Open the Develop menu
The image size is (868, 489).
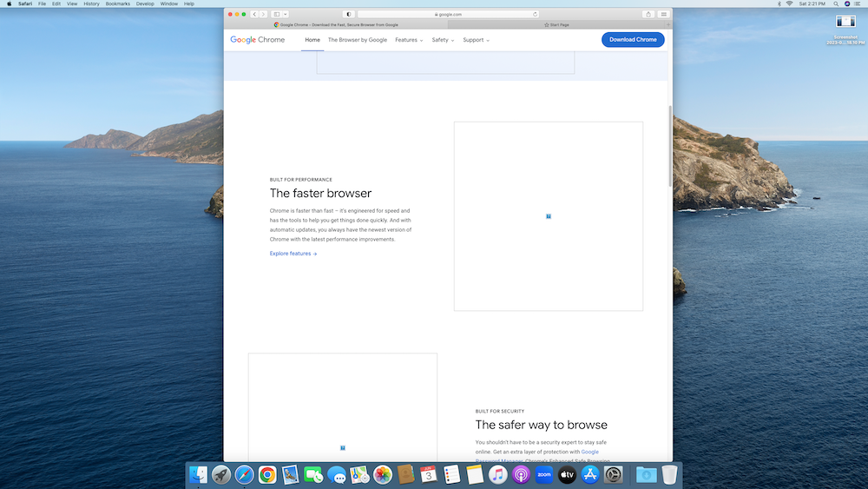145,3
